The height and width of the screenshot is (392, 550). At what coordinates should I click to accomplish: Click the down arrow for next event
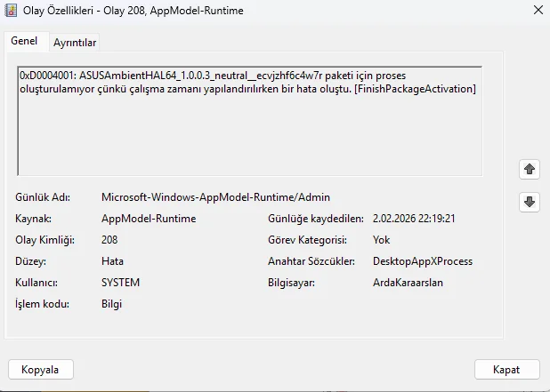tap(530, 202)
